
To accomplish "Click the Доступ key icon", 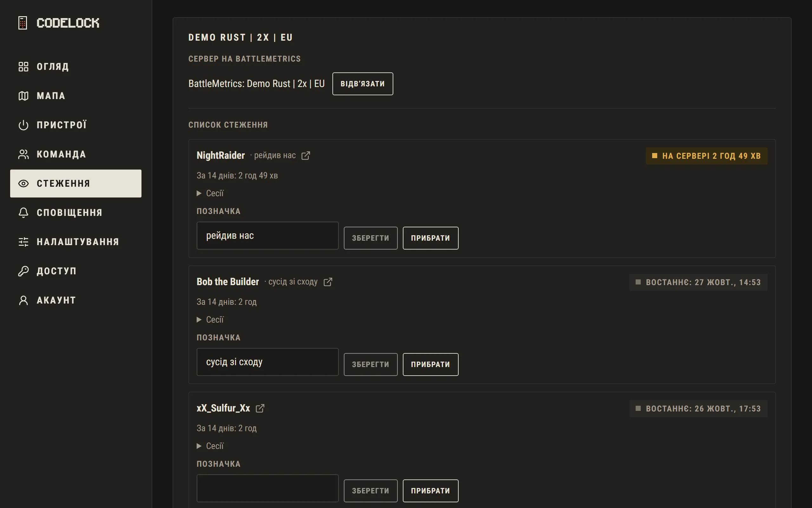I will 23,271.
